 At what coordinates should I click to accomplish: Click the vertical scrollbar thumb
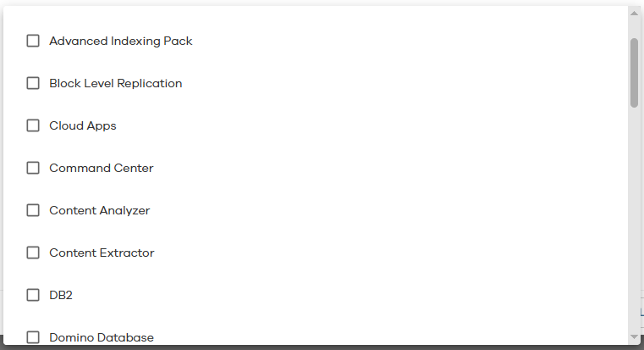634,72
